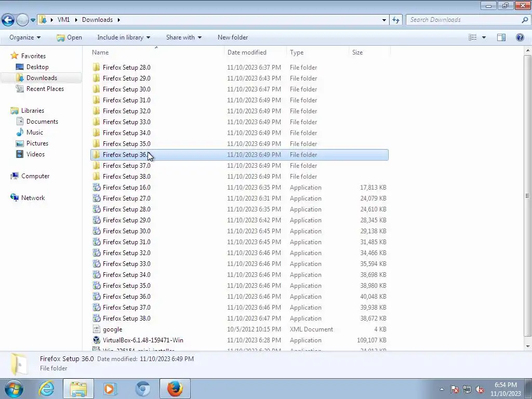
Task: Open the network tray icon
Action: point(467,389)
